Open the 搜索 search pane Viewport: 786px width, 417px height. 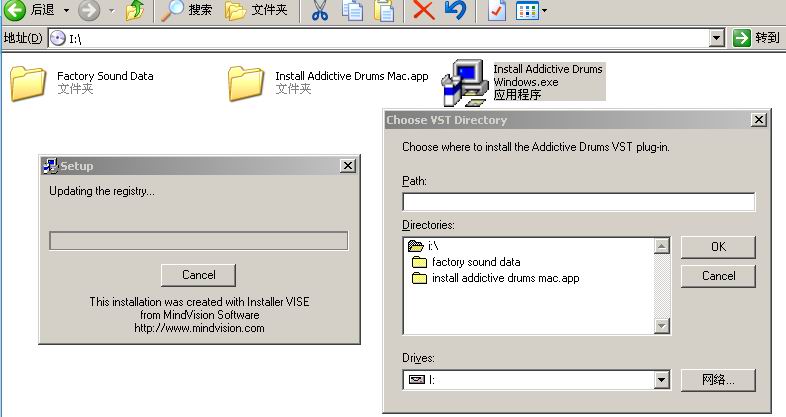point(187,10)
